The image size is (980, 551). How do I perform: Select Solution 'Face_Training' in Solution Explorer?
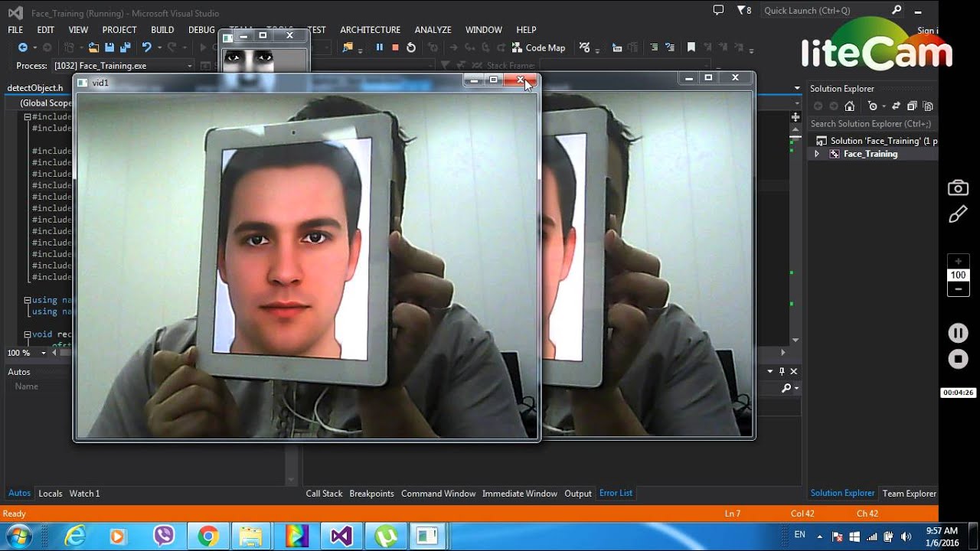coord(877,141)
